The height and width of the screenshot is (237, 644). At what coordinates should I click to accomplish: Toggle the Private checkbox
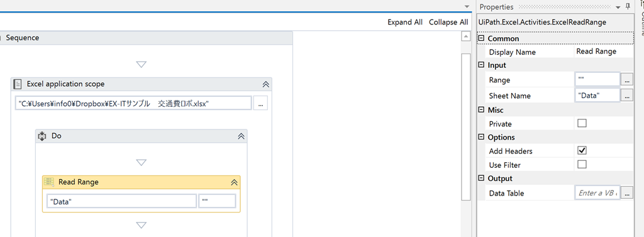tap(582, 123)
